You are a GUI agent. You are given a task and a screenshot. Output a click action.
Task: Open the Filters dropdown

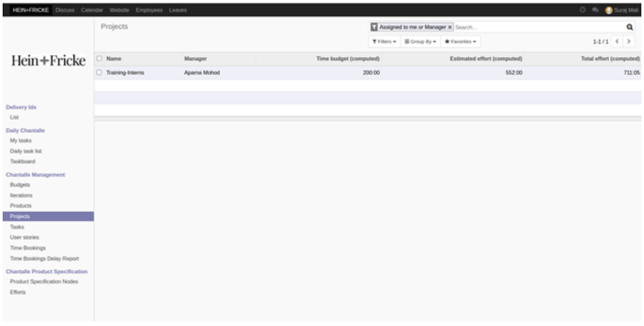[x=383, y=41]
